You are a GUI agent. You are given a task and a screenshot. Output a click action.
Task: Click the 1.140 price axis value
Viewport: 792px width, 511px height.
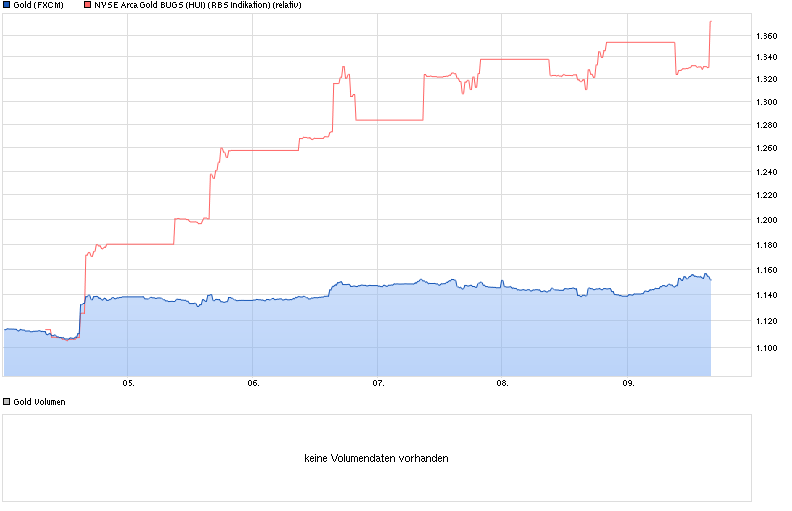(767, 295)
